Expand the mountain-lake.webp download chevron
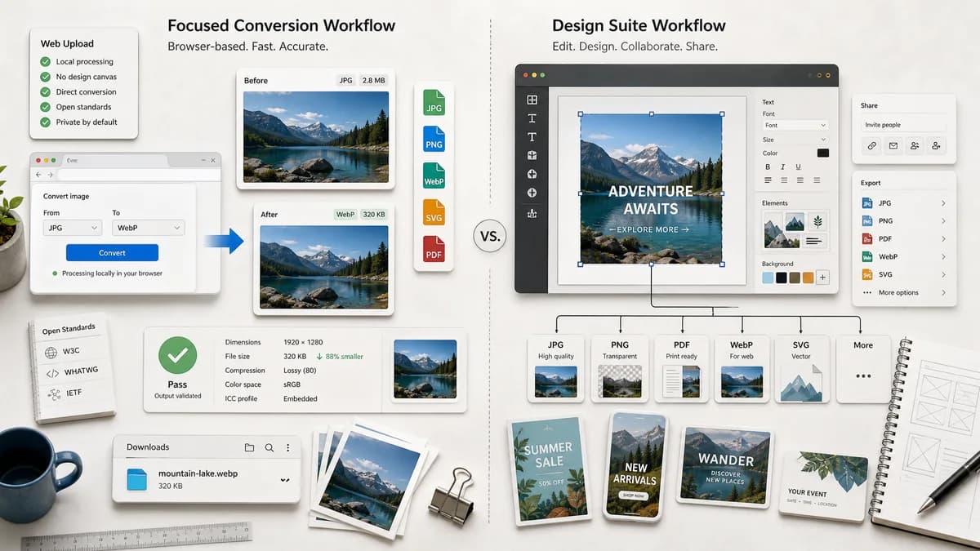Screen dimensions: 980x551 (284, 480)
